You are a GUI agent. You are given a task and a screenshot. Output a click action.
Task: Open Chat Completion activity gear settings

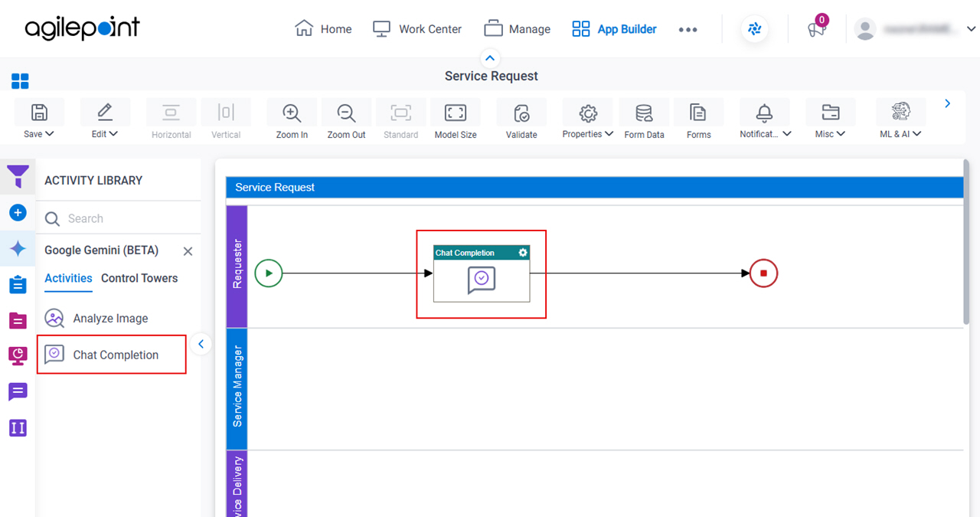(x=523, y=253)
